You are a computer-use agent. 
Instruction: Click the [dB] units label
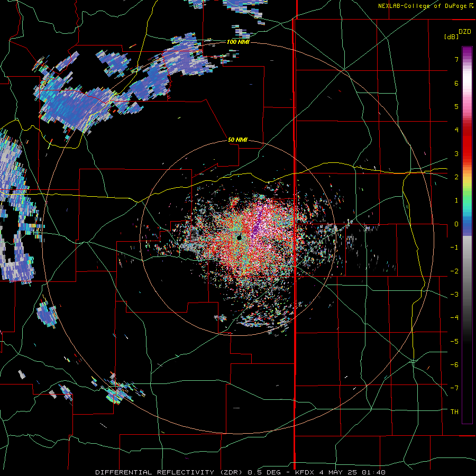pos(452,36)
